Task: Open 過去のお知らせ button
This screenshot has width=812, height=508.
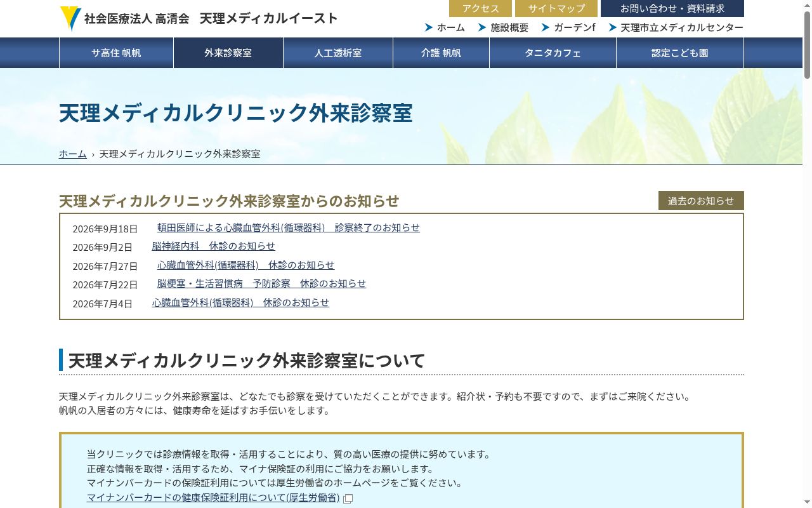Action: coord(701,201)
